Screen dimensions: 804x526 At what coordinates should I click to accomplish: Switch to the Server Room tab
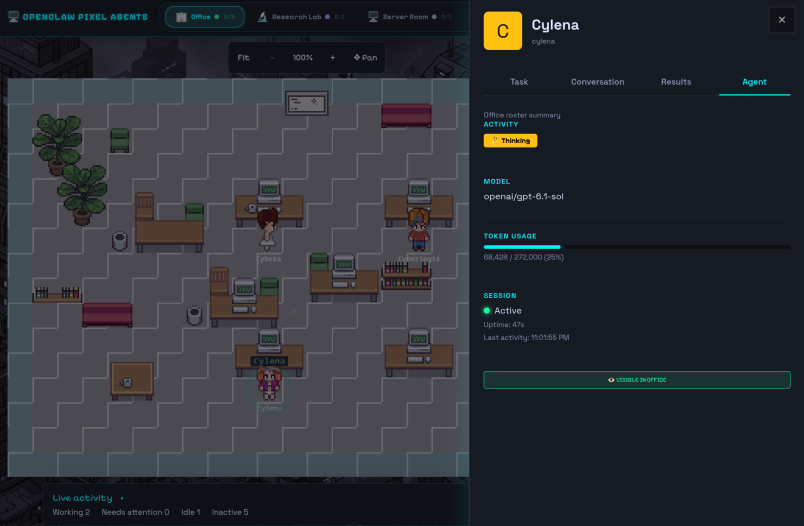tap(409, 17)
